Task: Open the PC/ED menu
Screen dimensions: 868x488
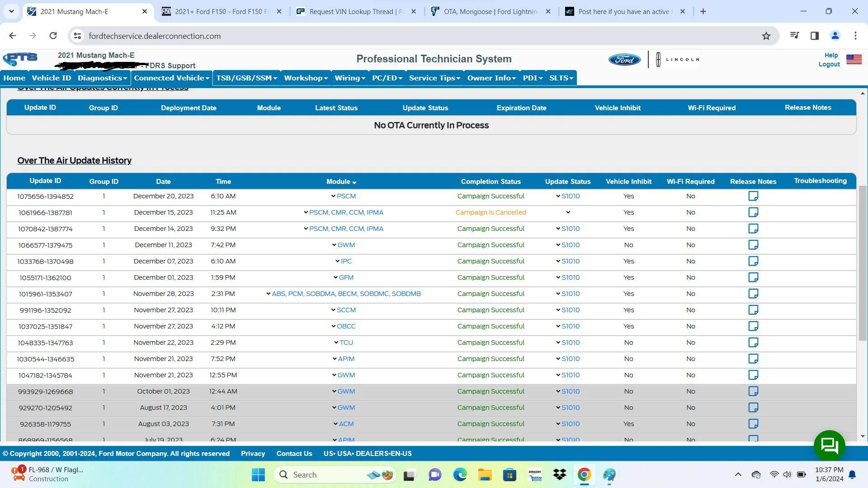Action: tap(387, 78)
